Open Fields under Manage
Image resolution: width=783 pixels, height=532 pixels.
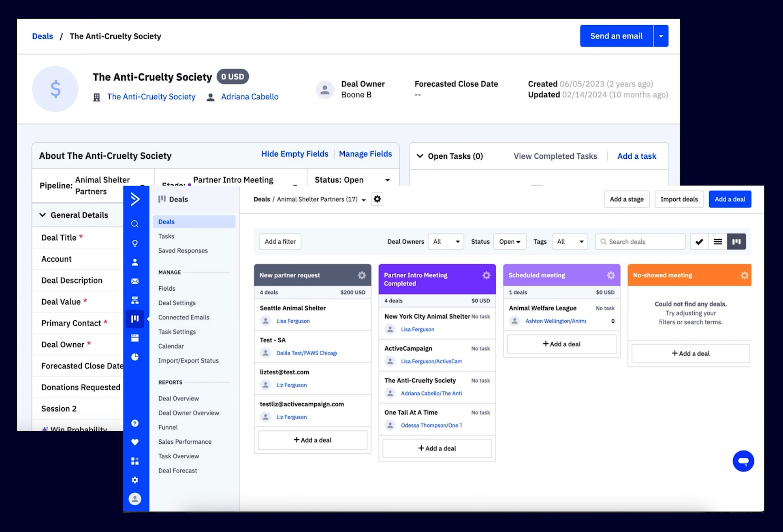pos(167,288)
